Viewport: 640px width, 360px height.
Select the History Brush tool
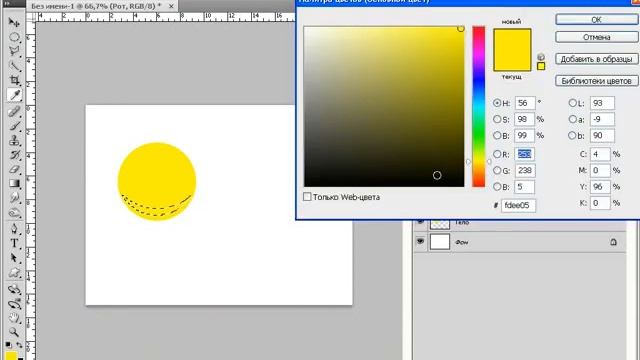coord(14,155)
